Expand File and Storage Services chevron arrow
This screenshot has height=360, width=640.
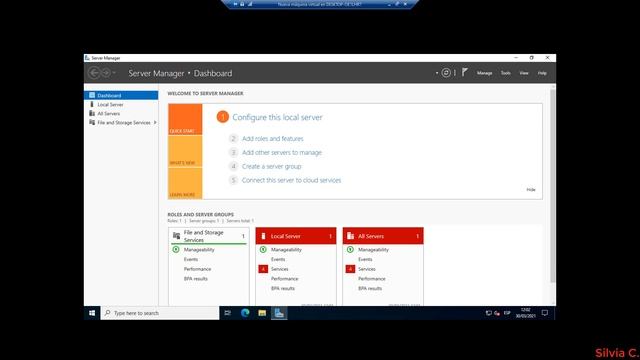(155, 122)
